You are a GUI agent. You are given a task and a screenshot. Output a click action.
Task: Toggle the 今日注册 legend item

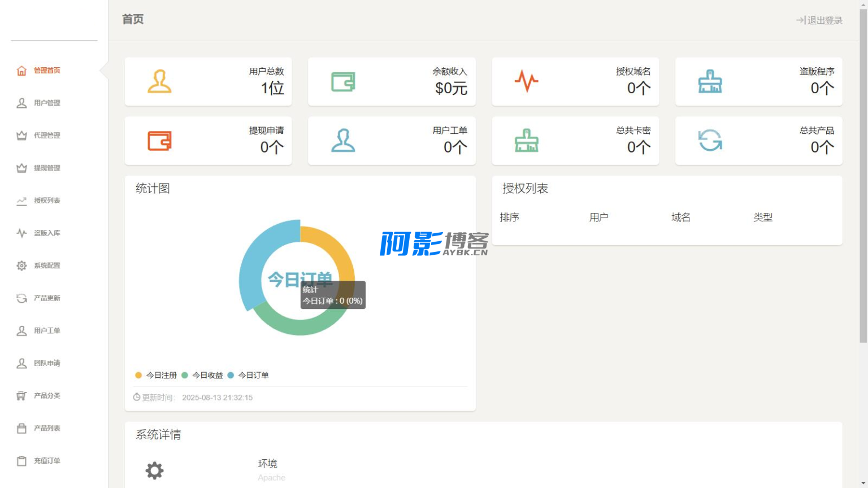(x=157, y=375)
